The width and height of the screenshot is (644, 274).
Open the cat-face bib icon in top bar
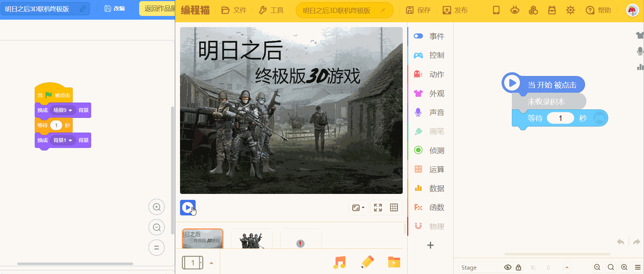click(515, 10)
